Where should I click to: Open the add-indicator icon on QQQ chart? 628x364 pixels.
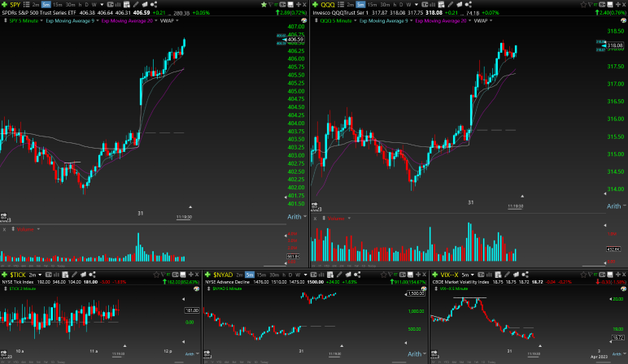pyautogui.click(x=442, y=4)
